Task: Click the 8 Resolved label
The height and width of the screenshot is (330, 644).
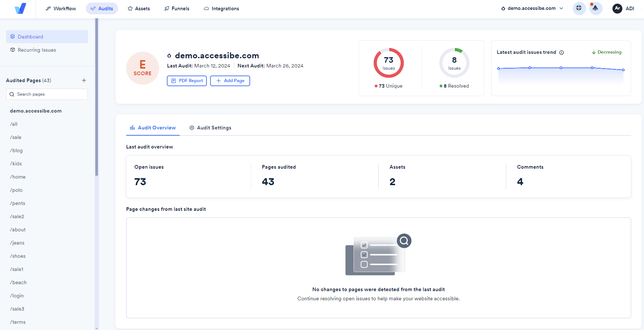Action: (x=454, y=86)
